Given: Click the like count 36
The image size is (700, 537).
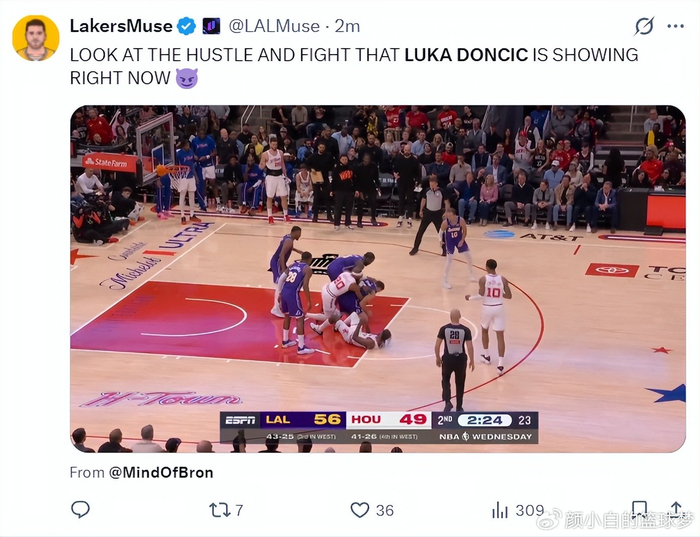Looking at the screenshot, I should [x=385, y=510].
